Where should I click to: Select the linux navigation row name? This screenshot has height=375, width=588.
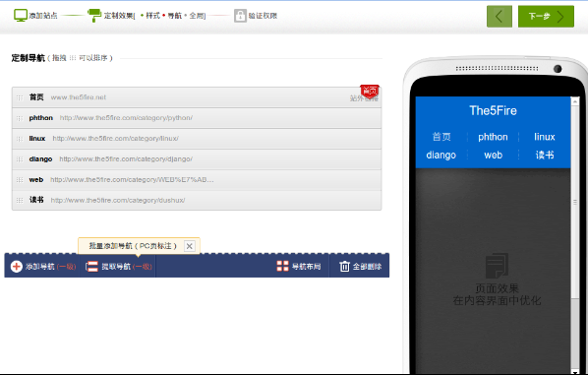[37, 139]
